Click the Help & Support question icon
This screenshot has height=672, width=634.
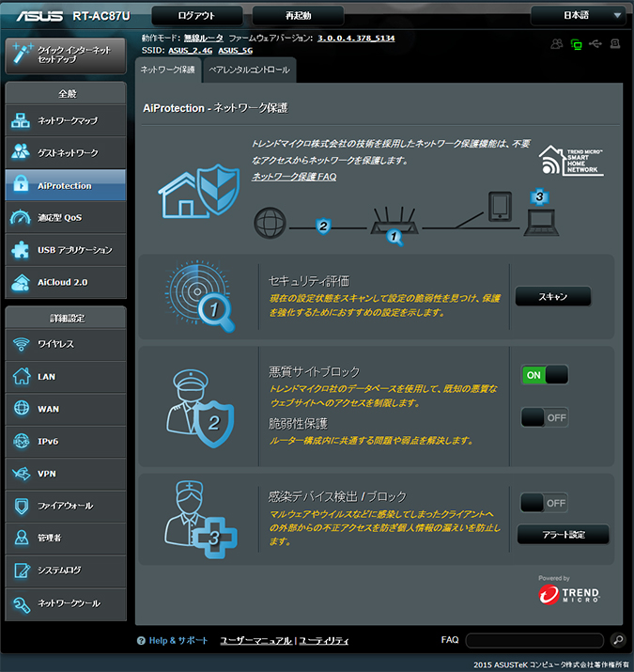141,641
